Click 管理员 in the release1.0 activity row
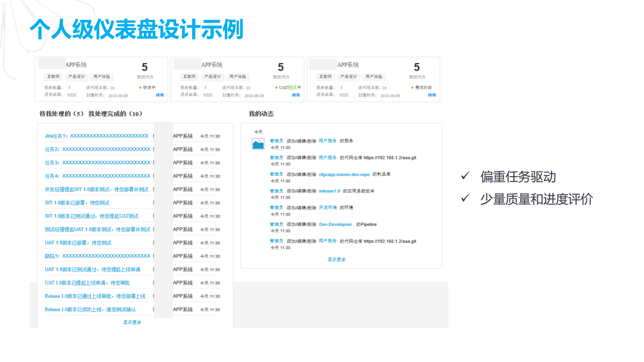Viewport: 644px width, 362px height. (x=276, y=191)
